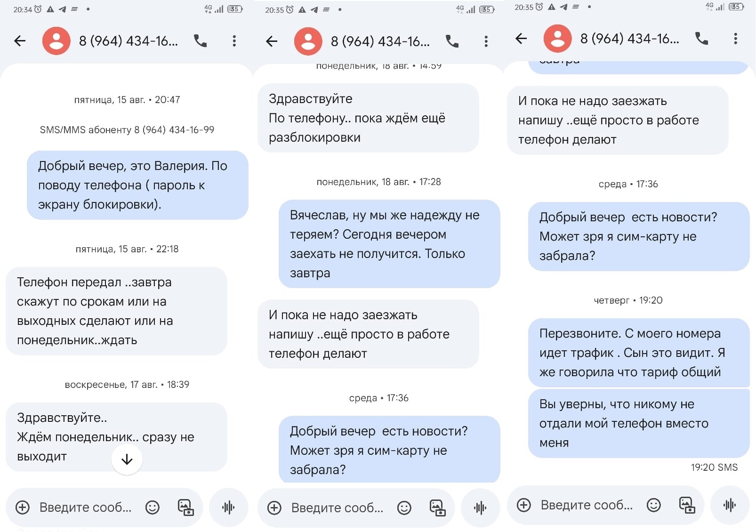Tap plus attachment icon in leftmost input bar
Image resolution: width=756 pixels, height=532 pixels.
point(23,507)
